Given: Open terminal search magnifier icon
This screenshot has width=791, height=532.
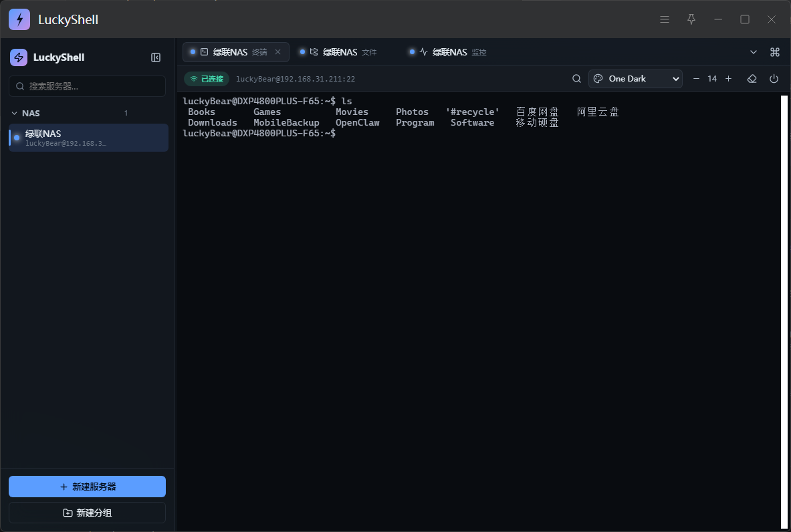Looking at the screenshot, I should [576, 79].
